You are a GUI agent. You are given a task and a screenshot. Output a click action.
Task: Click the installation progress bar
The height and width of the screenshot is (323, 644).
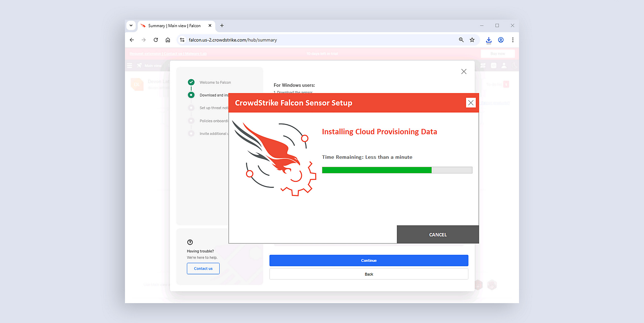[x=397, y=170]
